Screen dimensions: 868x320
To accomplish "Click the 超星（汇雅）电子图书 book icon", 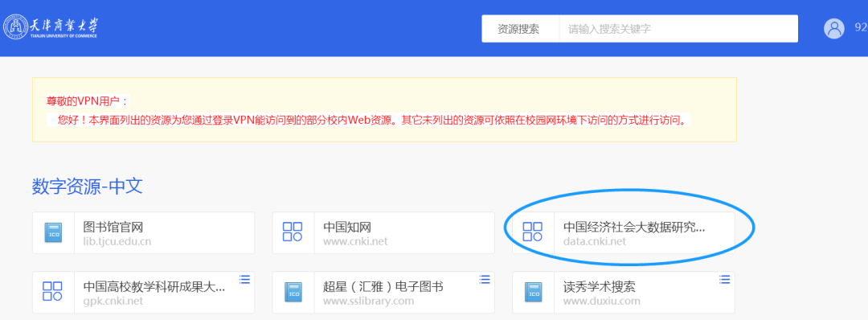I will click(293, 292).
